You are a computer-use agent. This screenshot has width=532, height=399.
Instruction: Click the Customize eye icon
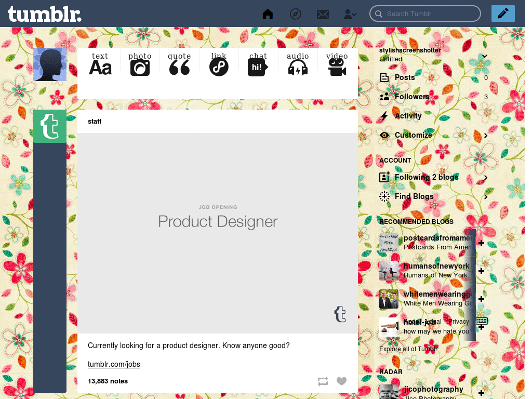coord(384,135)
